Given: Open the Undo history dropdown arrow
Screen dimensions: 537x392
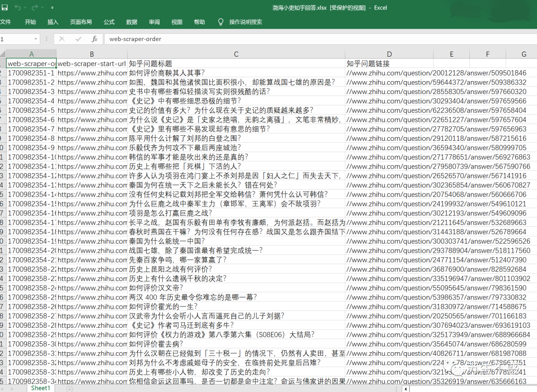Looking at the screenshot, I should [25, 7].
